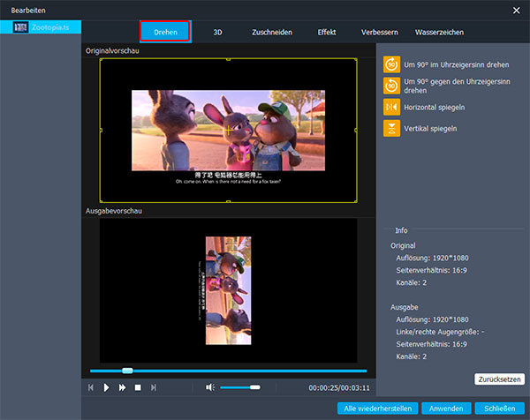Image resolution: width=530 pixels, height=420 pixels.
Task: Click the Zurücksetzen button
Action: coord(500,379)
